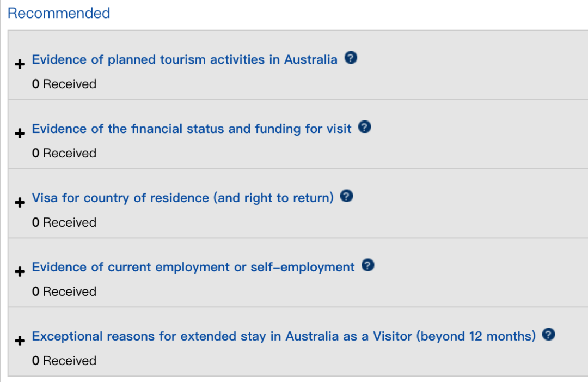Open Evidence of current employment or self-employment
588x382 pixels.
tap(193, 267)
